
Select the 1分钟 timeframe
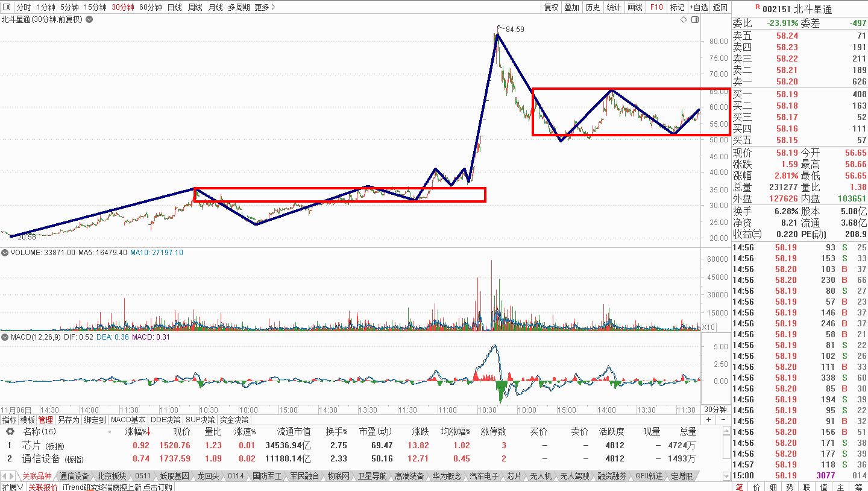(x=46, y=7)
